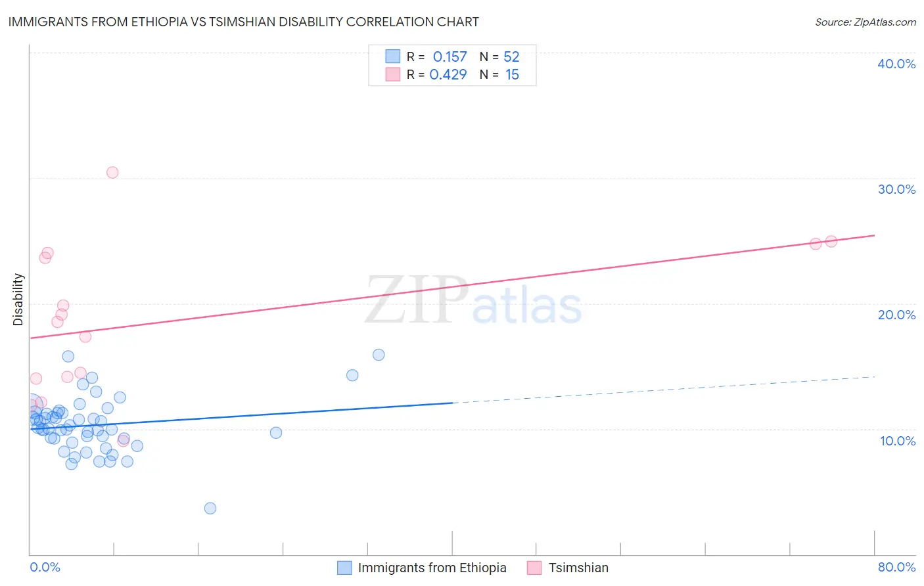The width and height of the screenshot is (924, 586).
Task: Click the 0.0% x-axis label
Action: tap(45, 567)
